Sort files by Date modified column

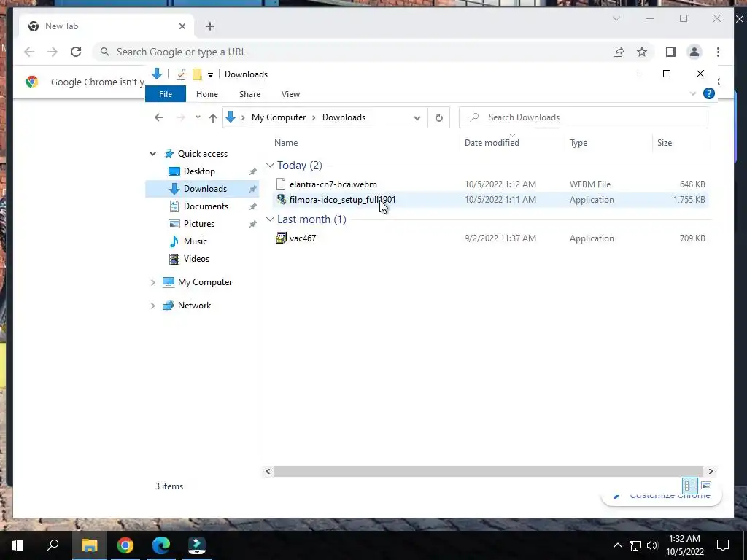492,143
